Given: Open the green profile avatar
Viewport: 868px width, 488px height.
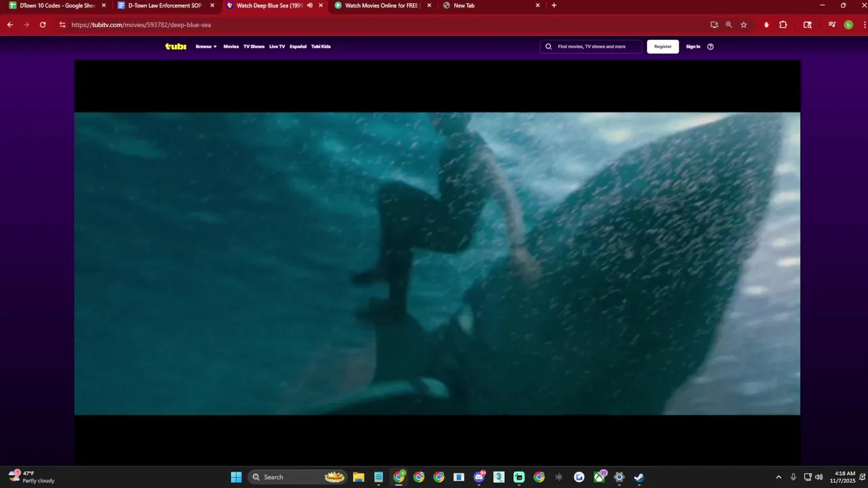Looking at the screenshot, I should [848, 24].
